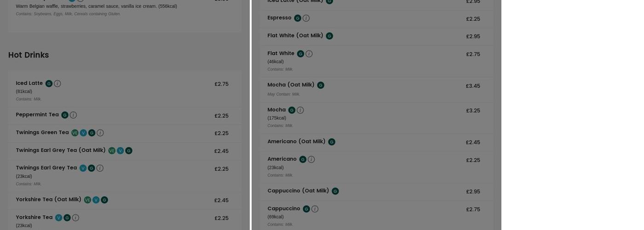Select the Americano (Oat Milk) menu item
The width and height of the screenshot is (644, 230).
[x=296, y=142]
